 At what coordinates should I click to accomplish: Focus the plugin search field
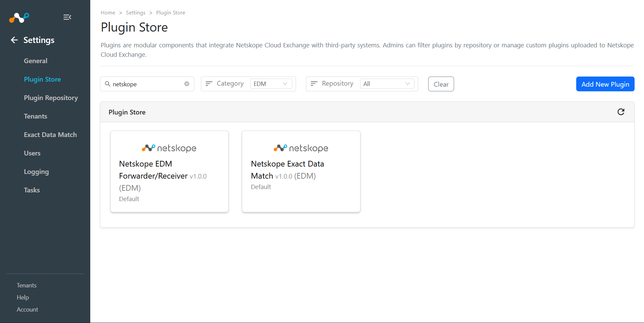(147, 84)
